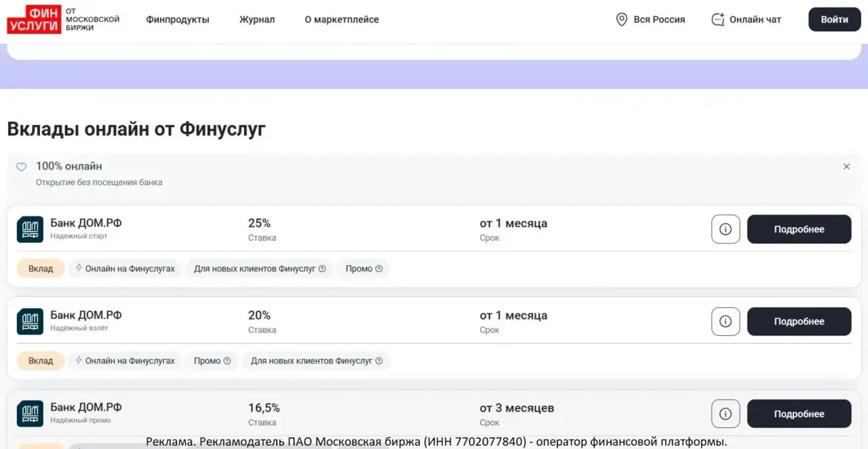Open the Финпродукты menu
Viewport: 868px width, 449px height.
[x=178, y=20]
